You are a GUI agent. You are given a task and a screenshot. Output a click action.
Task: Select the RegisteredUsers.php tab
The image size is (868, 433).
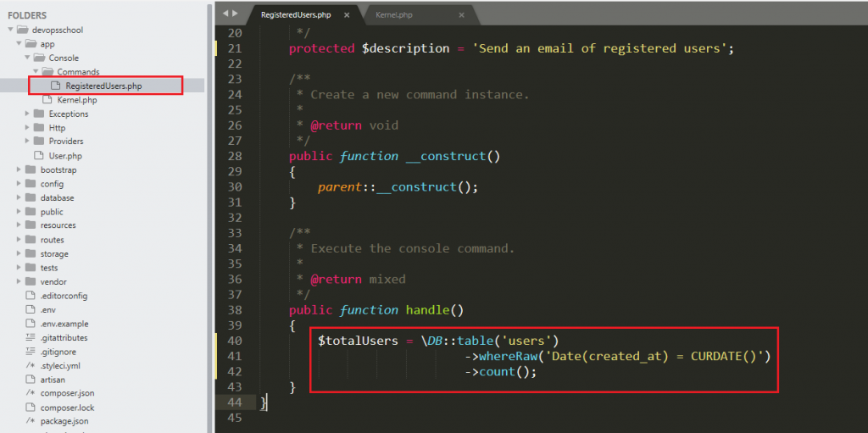point(295,15)
